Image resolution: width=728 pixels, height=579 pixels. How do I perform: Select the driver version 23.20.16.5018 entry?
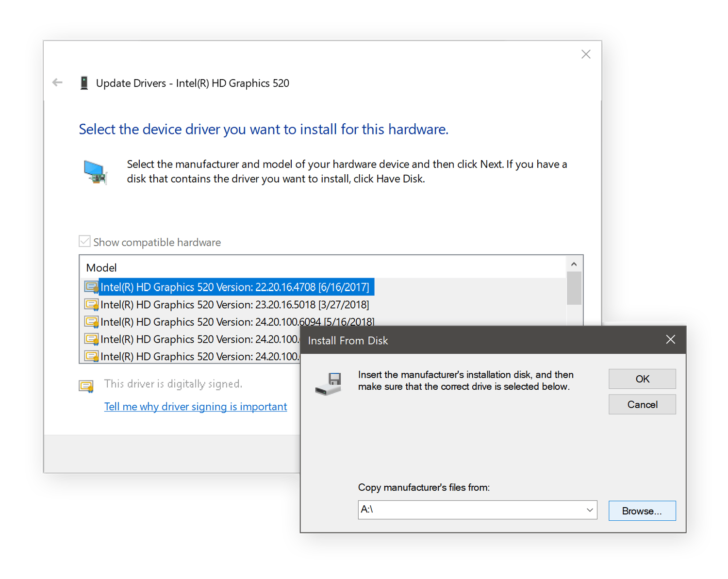click(234, 304)
